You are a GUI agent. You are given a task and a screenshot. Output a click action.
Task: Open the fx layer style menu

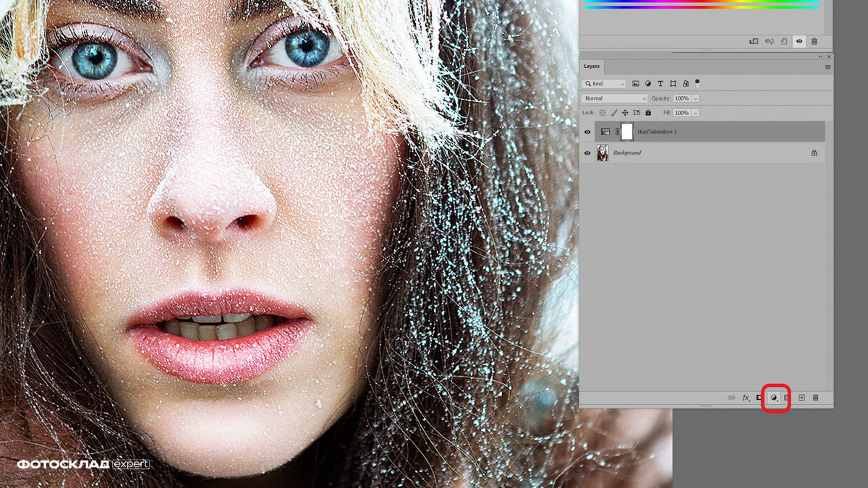tap(746, 398)
